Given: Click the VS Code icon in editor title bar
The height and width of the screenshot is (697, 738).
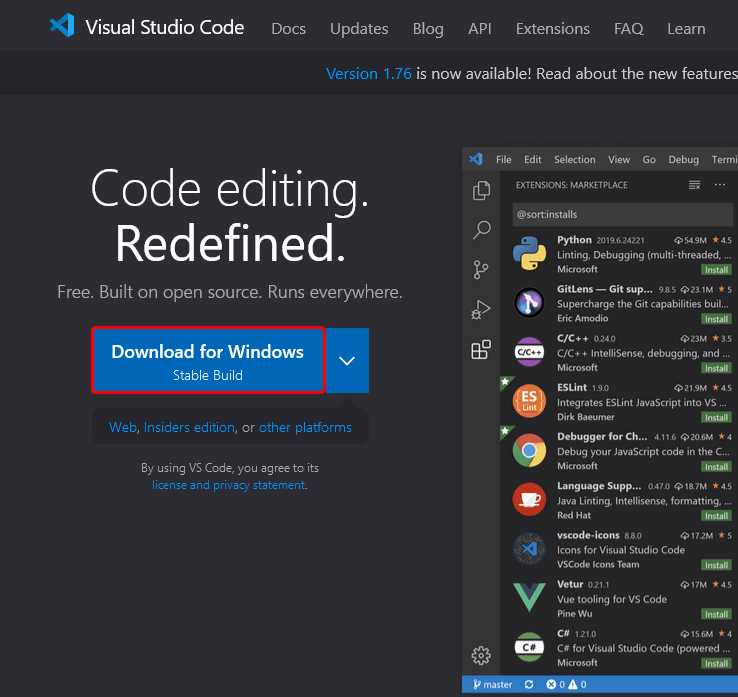Looking at the screenshot, I should [x=476, y=159].
